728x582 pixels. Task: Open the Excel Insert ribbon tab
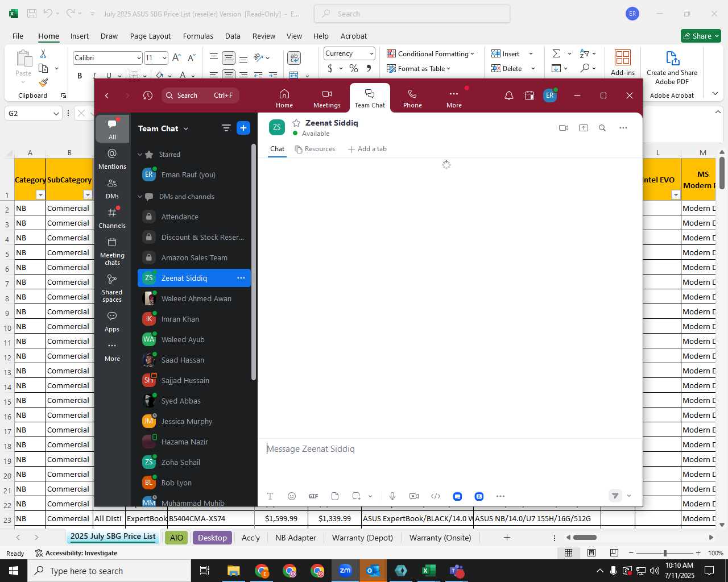[80, 36]
